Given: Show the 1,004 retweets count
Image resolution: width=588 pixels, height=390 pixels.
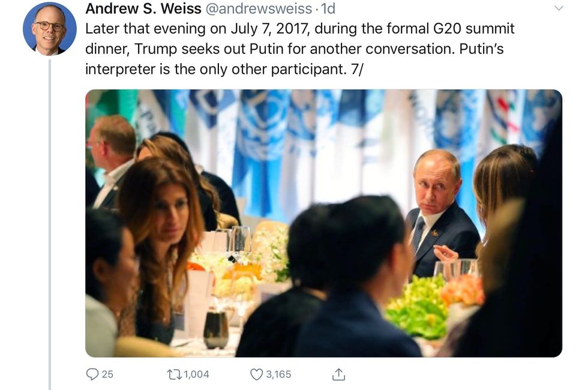Looking at the screenshot, I should pos(196,374).
